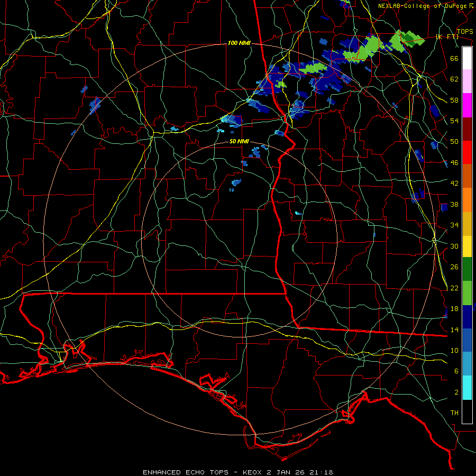Click the light blue legend swatch
The width and height of the screenshot is (476, 476).
467,364
